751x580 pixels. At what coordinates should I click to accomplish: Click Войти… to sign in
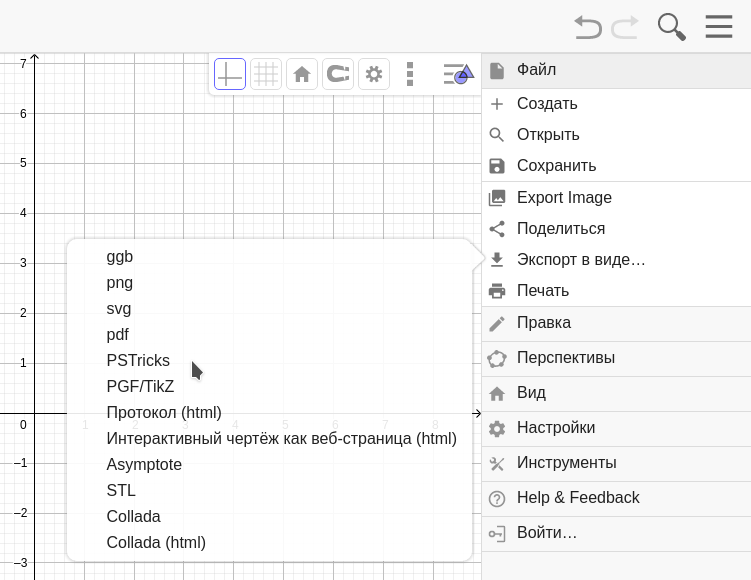[x=616, y=534]
